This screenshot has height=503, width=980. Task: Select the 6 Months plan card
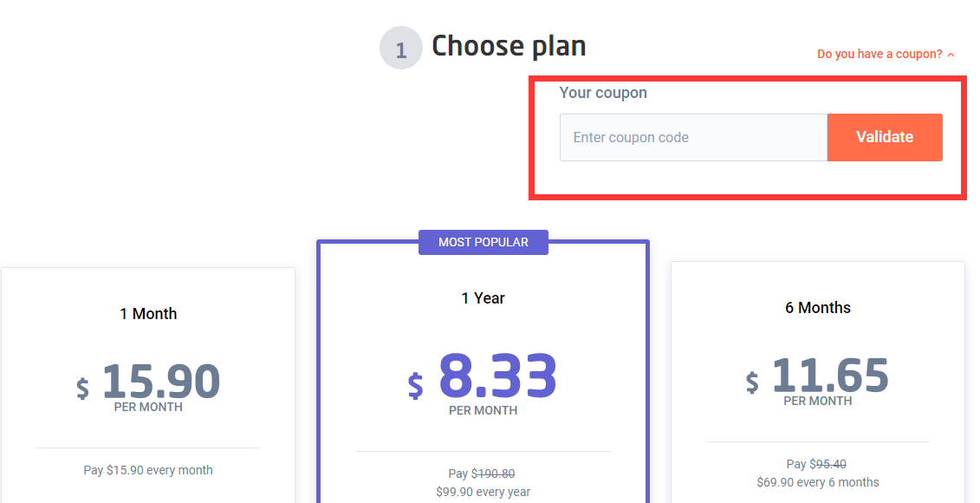tap(818, 382)
